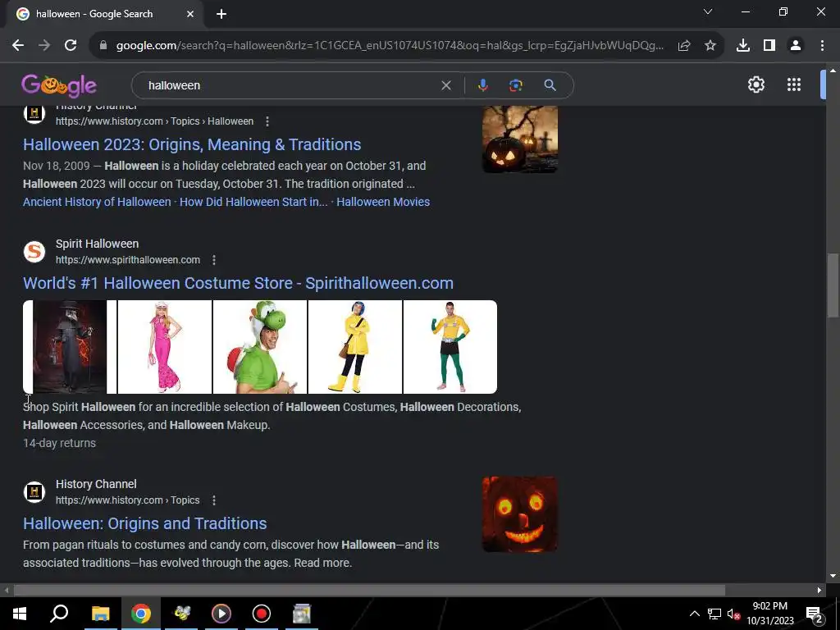Viewport: 840px width, 630px height.
Task: Start a voice search with microphone
Action: pyautogui.click(x=482, y=85)
